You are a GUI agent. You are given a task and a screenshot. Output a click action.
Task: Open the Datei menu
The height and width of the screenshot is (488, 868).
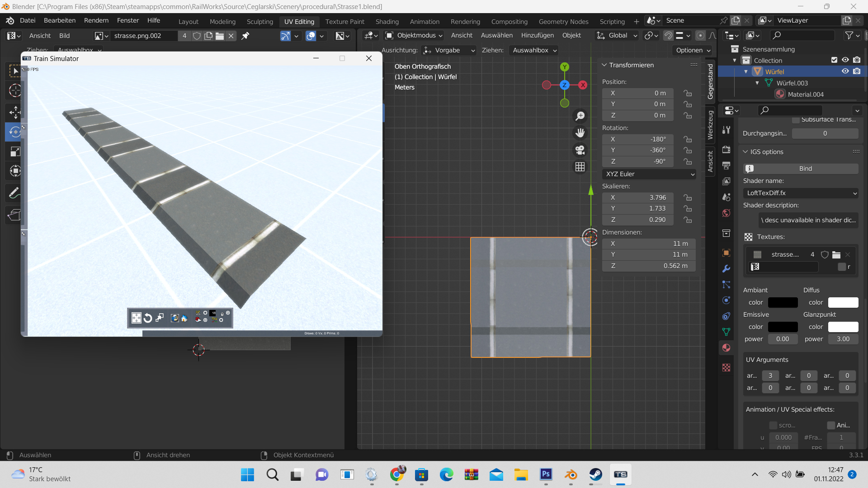(x=28, y=20)
